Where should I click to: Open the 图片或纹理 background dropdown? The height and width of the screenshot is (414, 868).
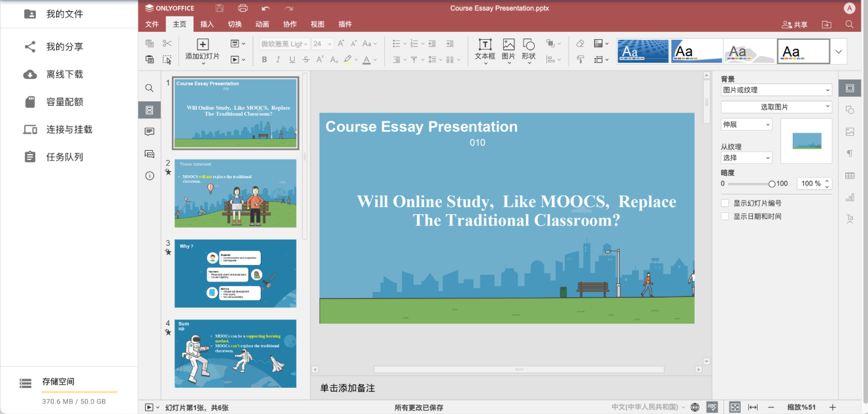(x=776, y=90)
